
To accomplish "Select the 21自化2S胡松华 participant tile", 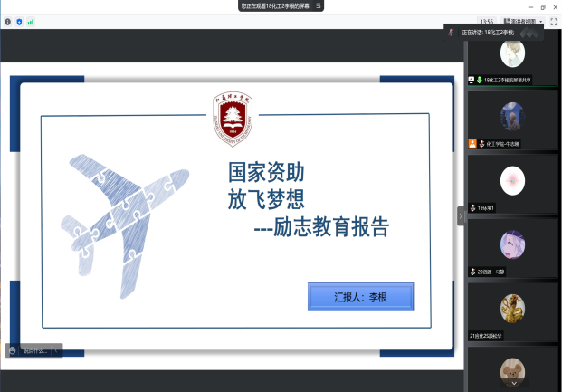I will pyautogui.click(x=513, y=310).
